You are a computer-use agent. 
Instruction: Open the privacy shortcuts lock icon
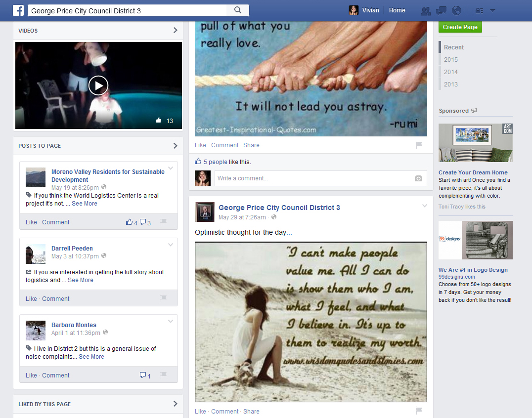[479, 11]
